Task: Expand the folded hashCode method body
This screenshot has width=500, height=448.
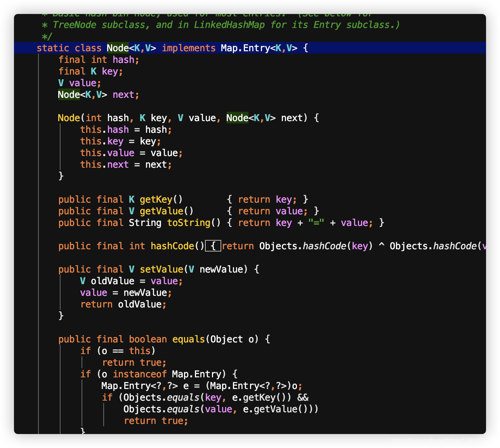Action: point(213,246)
